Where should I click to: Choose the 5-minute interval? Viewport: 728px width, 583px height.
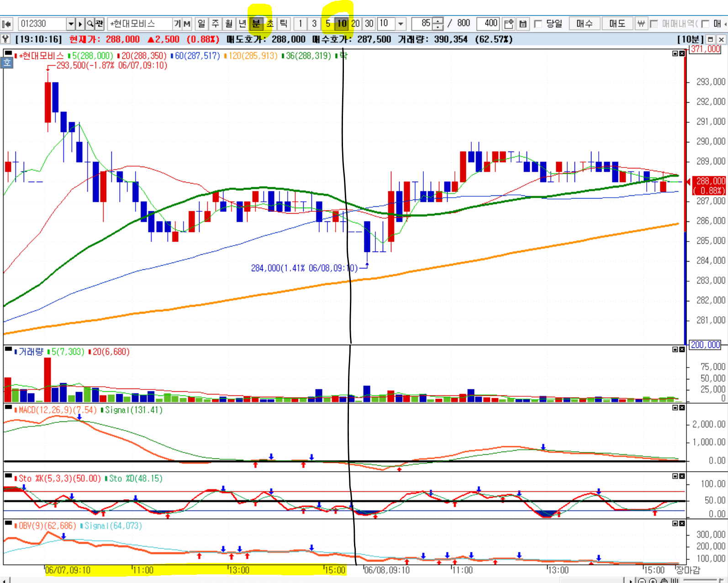point(328,24)
